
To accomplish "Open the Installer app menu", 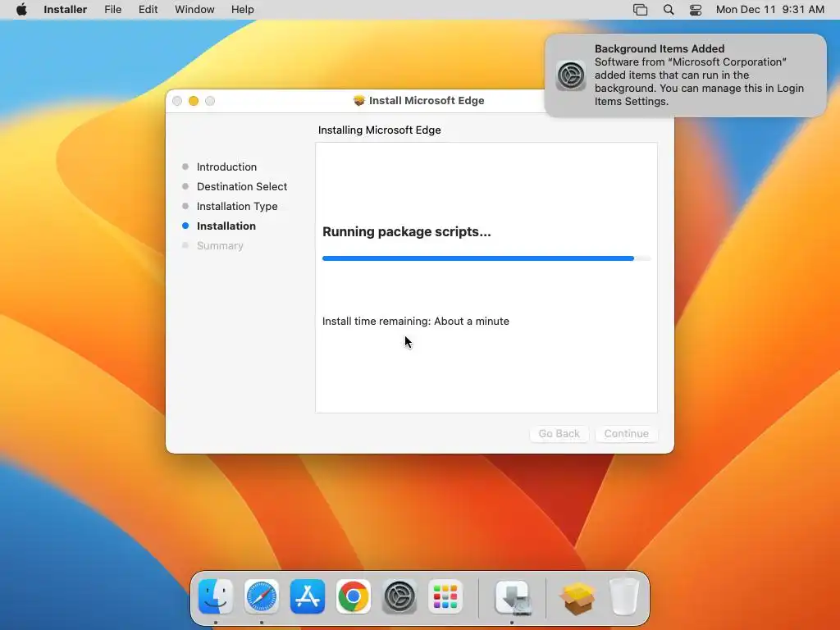I will (65, 10).
